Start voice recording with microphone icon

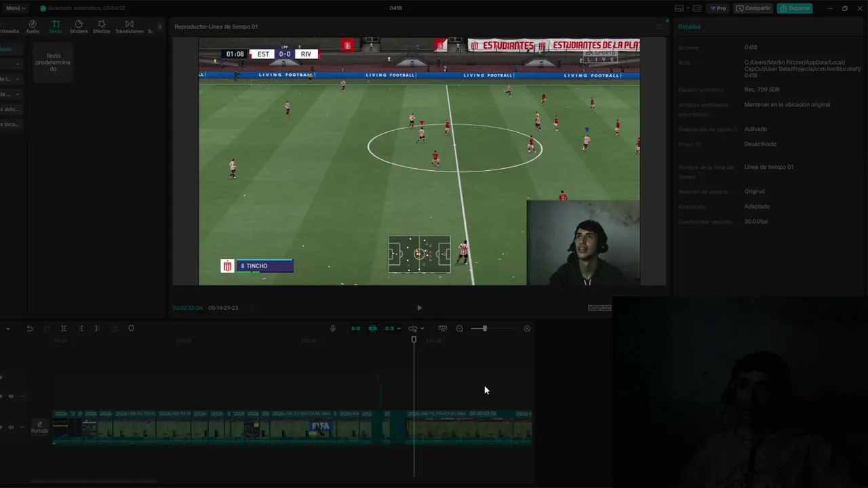[332, 329]
